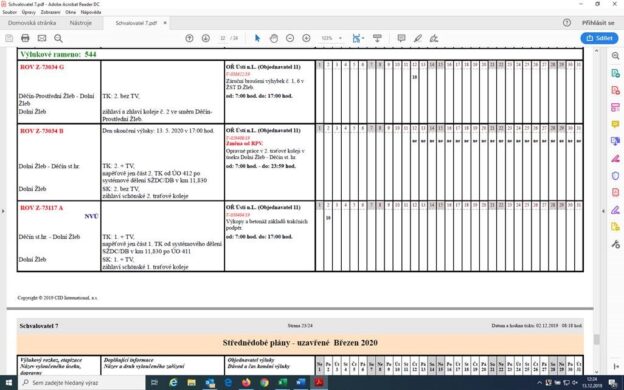
Task: Click the search magnifier in right tools pane
Action: click(615, 56)
